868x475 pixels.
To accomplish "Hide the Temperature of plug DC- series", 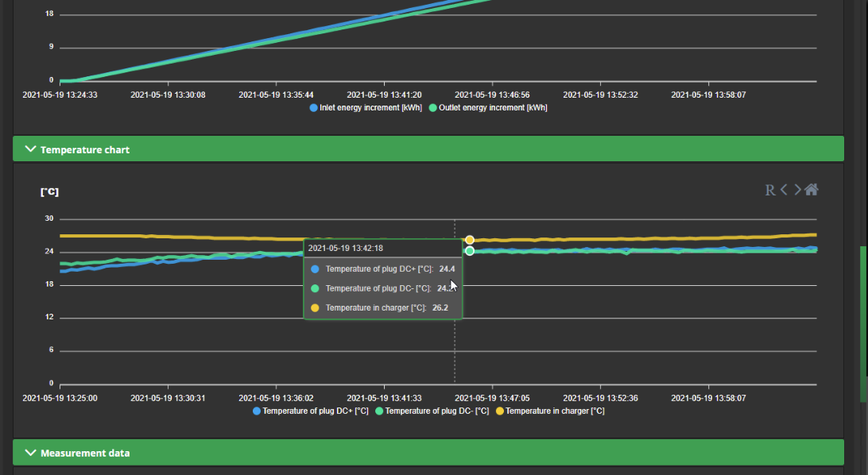I will (432, 411).
